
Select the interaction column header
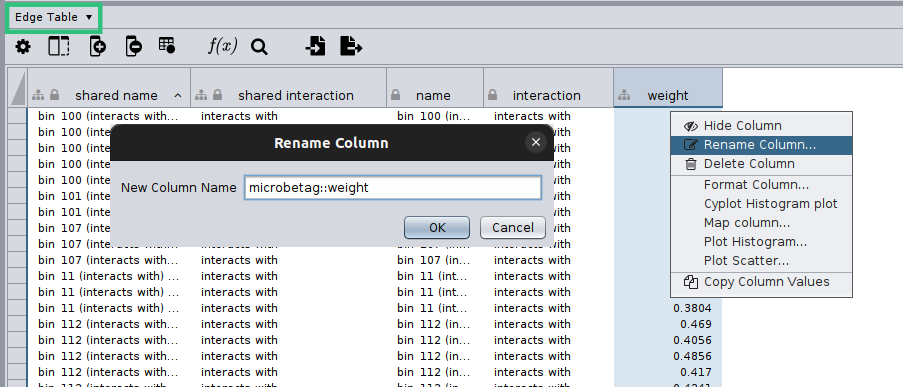548,88
